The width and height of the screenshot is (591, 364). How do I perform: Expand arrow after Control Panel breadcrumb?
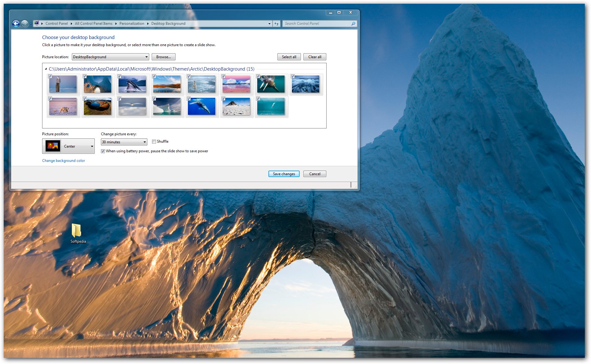[x=71, y=24]
